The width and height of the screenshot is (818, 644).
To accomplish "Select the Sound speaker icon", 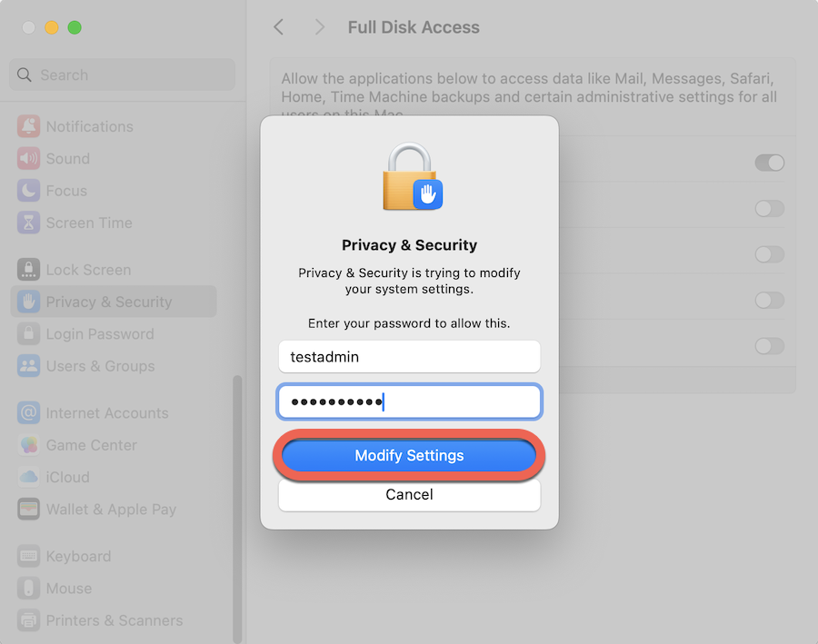I will (x=29, y=159).
